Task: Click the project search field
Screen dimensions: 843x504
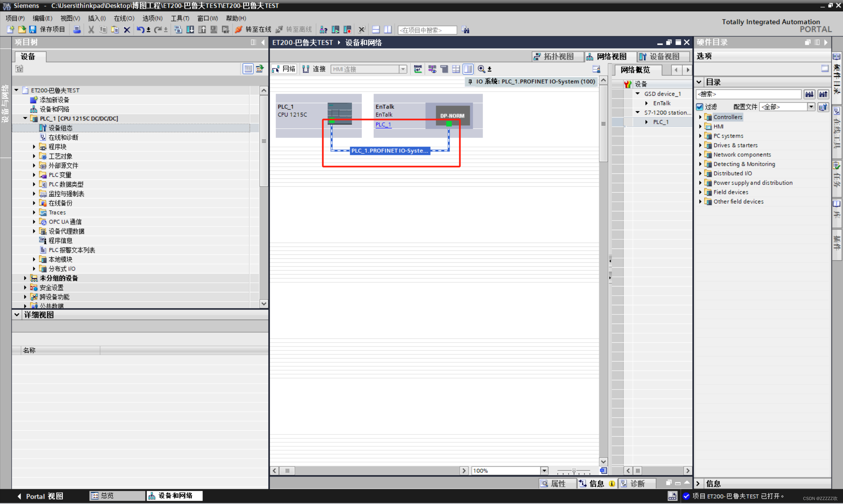Action: point(427,30)
